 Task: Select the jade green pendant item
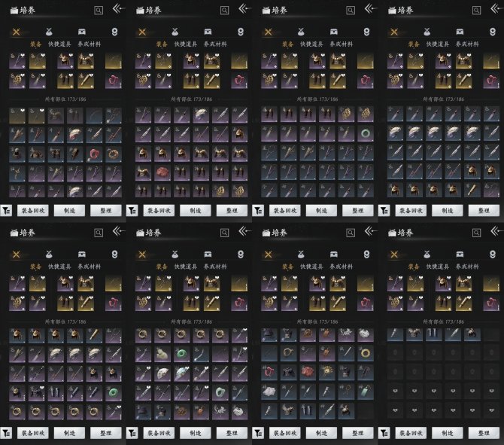pos(366,392)
